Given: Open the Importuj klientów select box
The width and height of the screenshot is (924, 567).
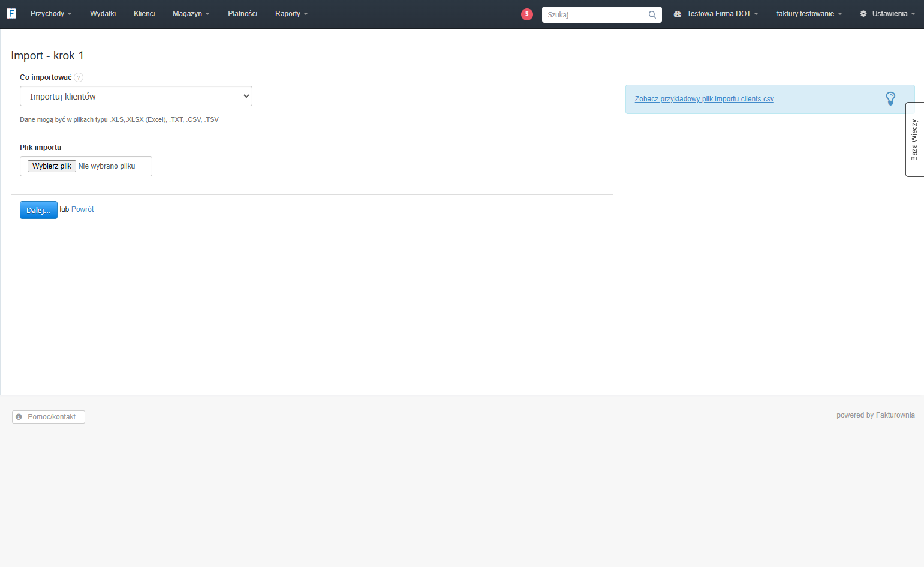Looking at the screenshot, I should [x=136, y=96].
